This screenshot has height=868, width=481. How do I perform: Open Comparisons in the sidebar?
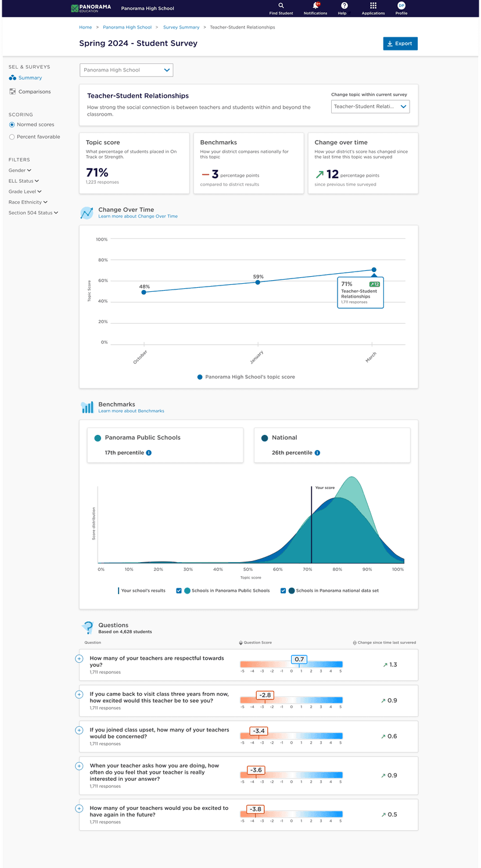pyautogui.click(x=34, y=92)
